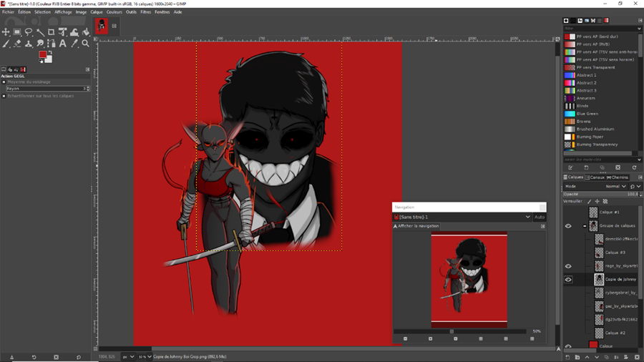Hide the Copie de Johnny layer
The image size is (644, 362).
[568, 280]
